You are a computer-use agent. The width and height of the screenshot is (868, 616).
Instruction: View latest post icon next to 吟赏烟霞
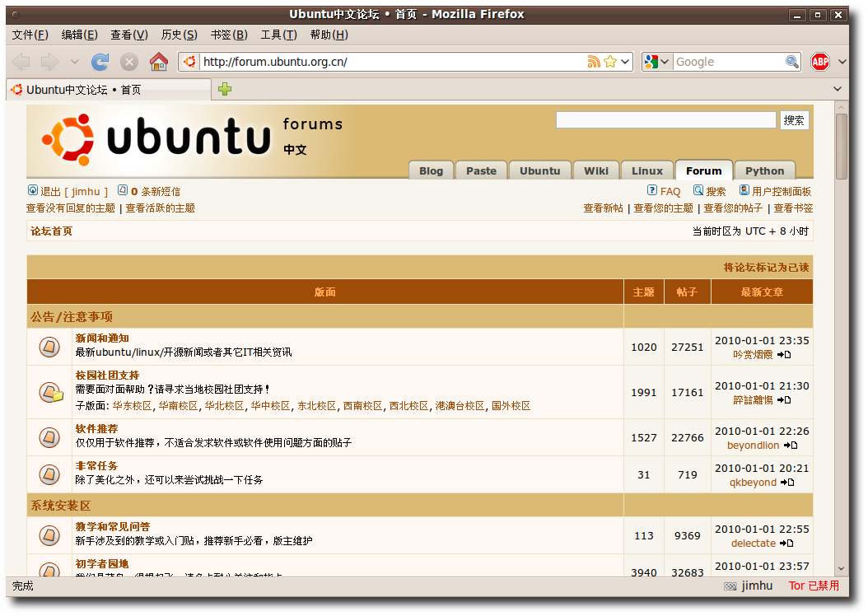coord(784,355)
